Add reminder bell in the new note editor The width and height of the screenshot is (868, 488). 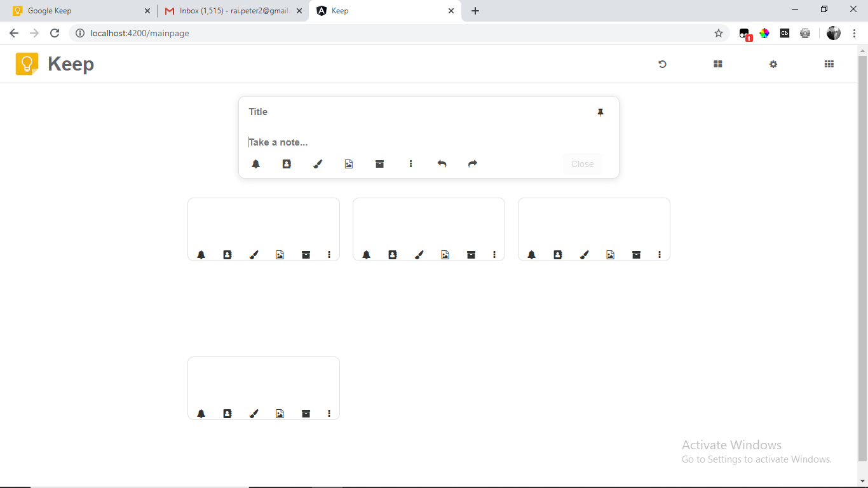(x=255, y=164)
